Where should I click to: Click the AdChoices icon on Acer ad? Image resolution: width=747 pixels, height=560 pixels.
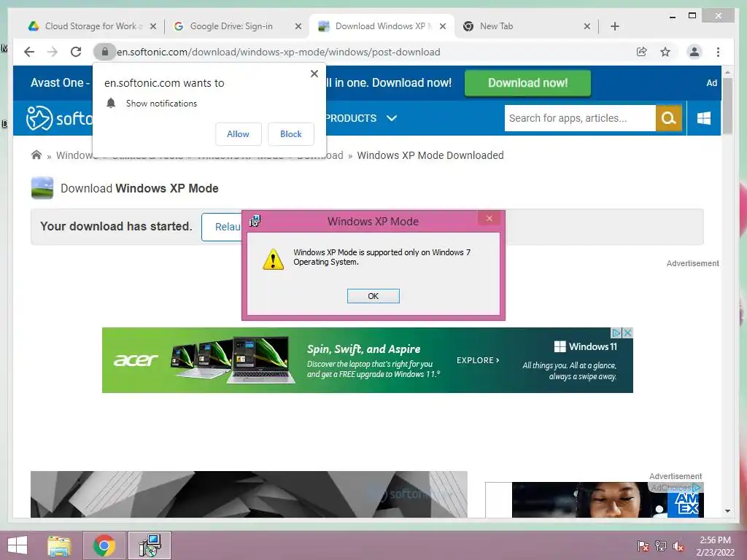coord(616,332)
